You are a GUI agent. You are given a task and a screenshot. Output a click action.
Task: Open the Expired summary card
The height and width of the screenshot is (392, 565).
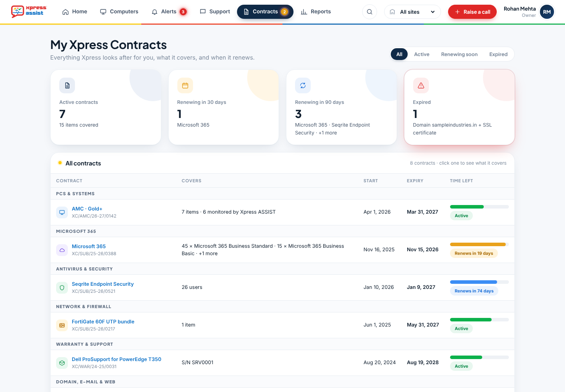459,107
